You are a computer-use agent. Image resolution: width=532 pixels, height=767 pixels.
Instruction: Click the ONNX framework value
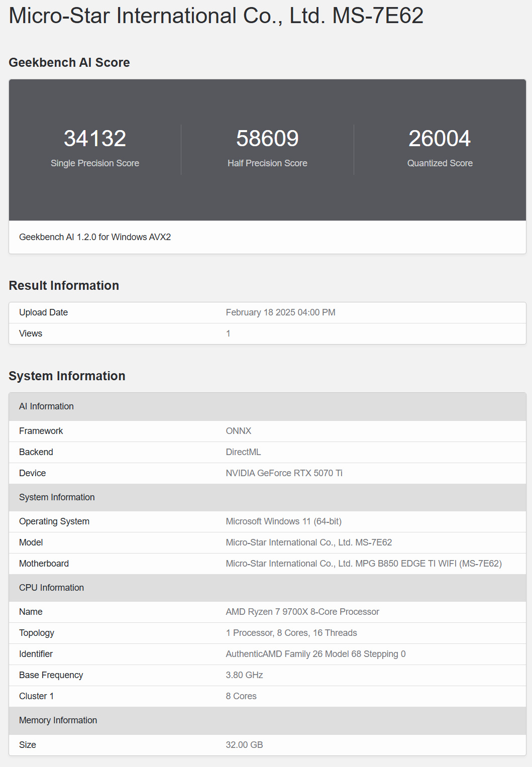point(239,431)
